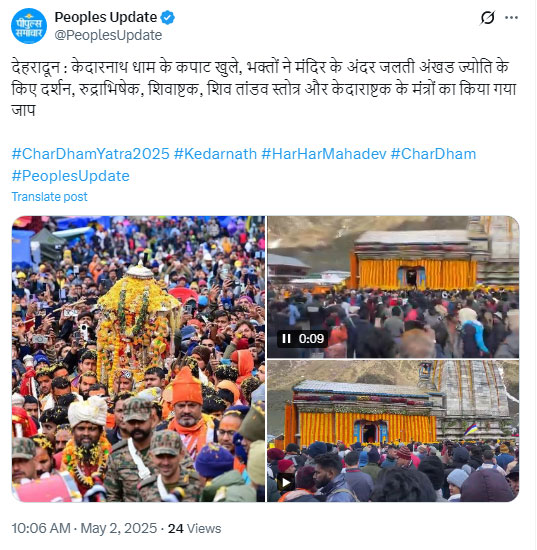537x550 pixels.
Task: Expand the bottom-right Kedarnath temple video
Action: 393,431
